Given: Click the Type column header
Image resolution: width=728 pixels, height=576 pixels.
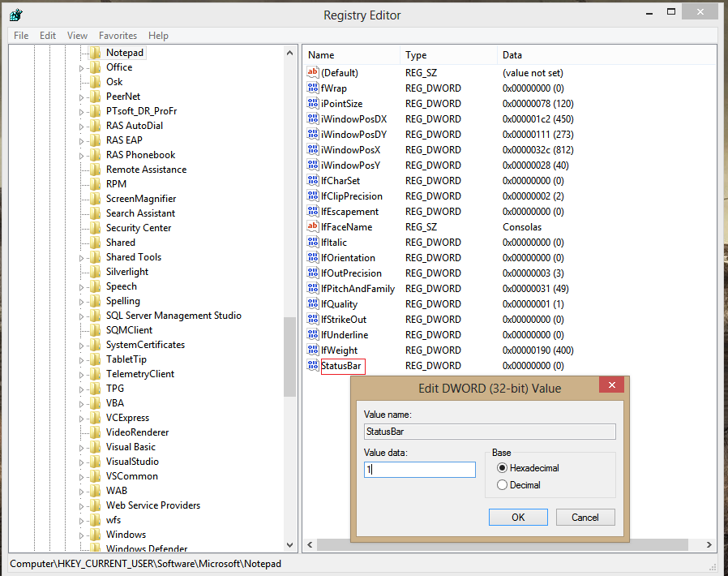Looking at the screenshot, I should pyautogui.click(x=448, y=55).
